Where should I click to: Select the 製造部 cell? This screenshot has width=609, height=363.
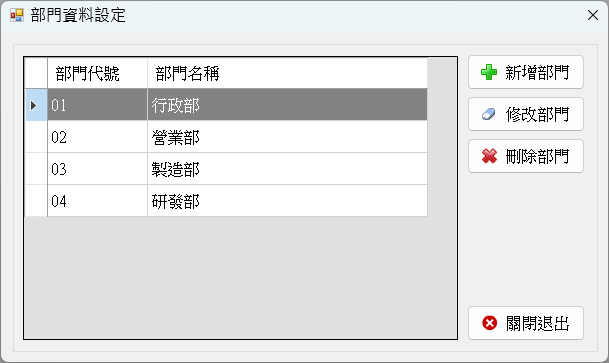pyautogui.click(x=287, y=169)
